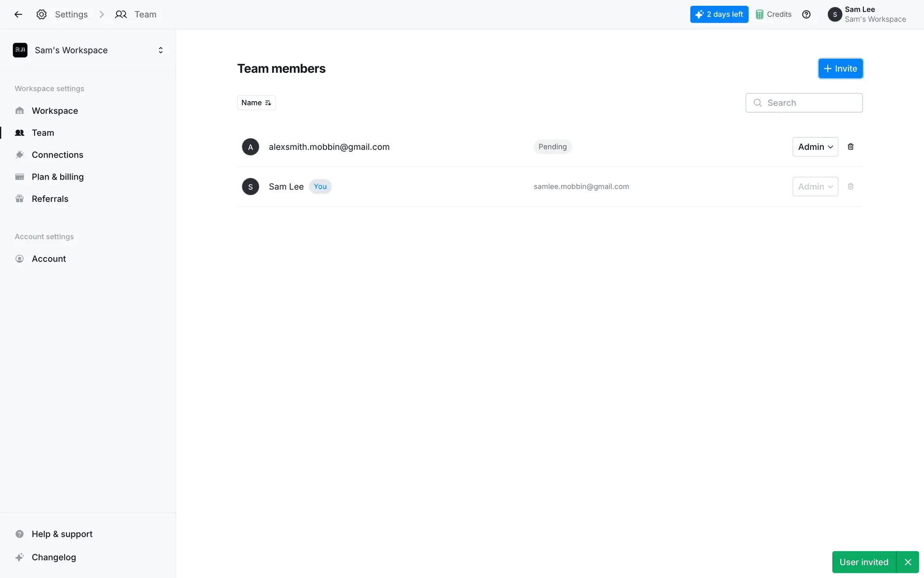Open Account settings
The width and height of the screenshot is (924, 578).
49,259
